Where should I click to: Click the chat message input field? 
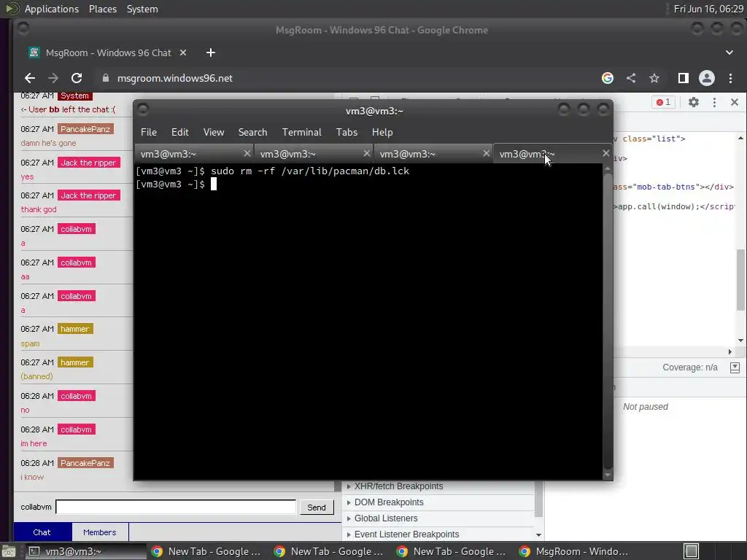pos(176,507)
